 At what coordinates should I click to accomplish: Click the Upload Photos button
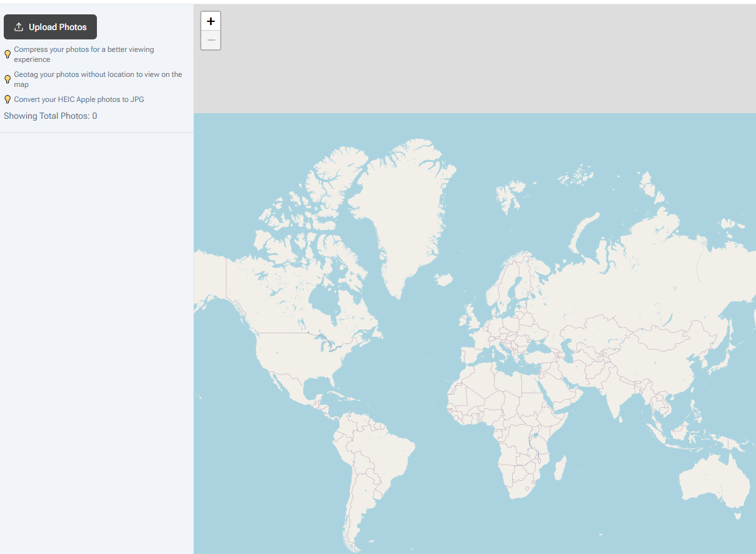point(50,27)
